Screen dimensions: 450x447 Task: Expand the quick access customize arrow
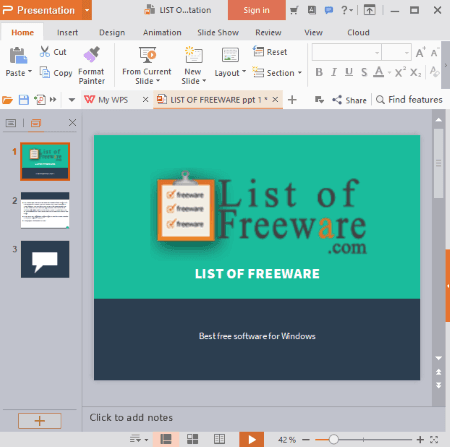71,100
